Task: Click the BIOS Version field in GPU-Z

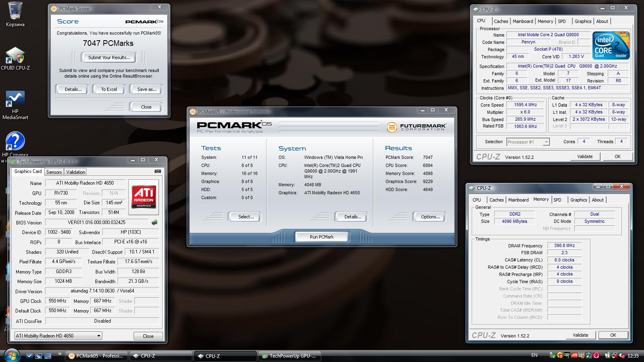Action: point(97,222)
